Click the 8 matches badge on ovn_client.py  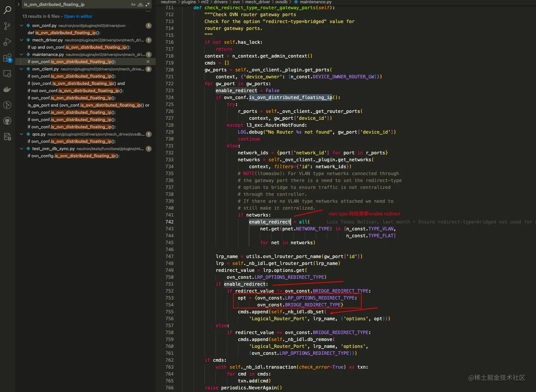149,69
